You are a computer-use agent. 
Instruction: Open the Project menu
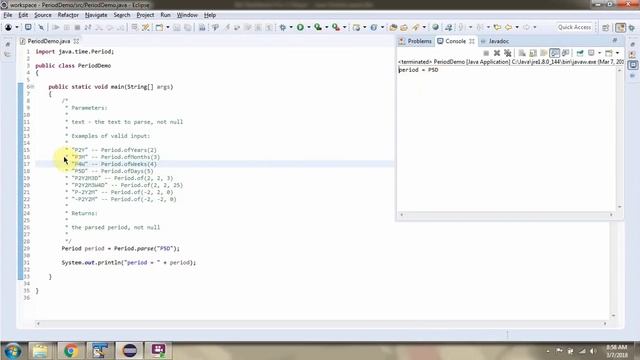tap(145, 15)
